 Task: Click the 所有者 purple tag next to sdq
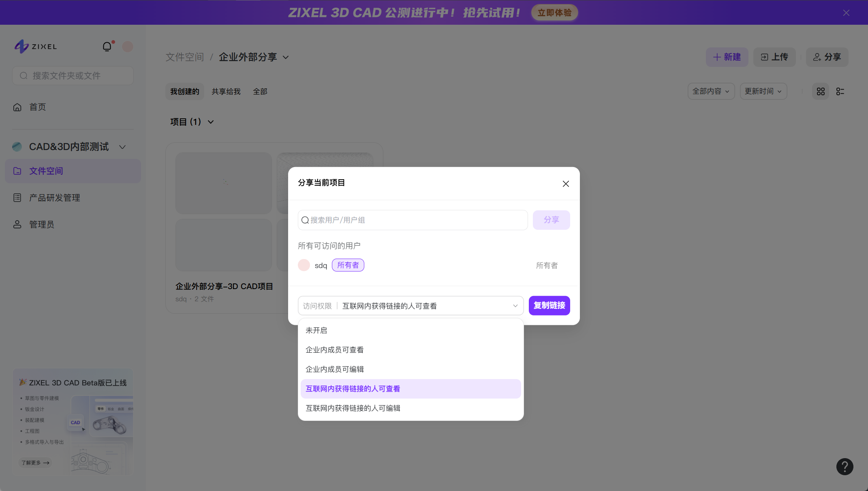pos(348,265)
